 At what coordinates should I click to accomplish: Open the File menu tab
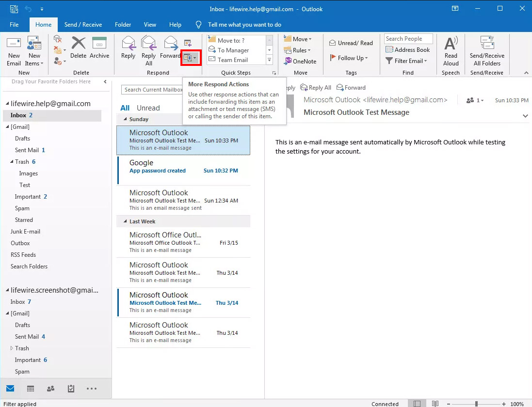14,25
